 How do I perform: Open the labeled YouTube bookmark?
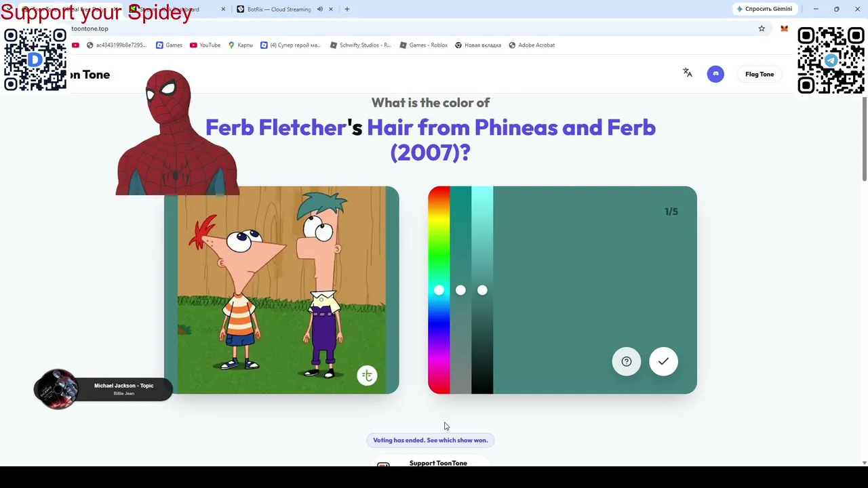click(205, 45)
